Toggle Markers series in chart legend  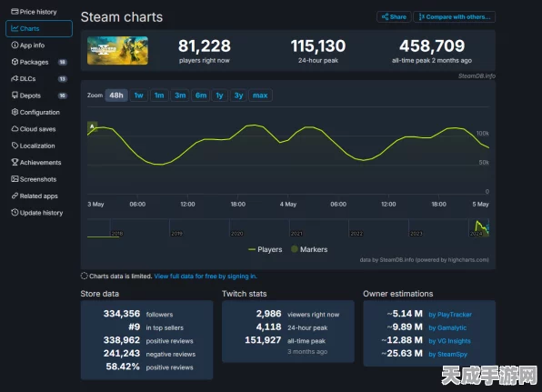click(x=309, y=249)
